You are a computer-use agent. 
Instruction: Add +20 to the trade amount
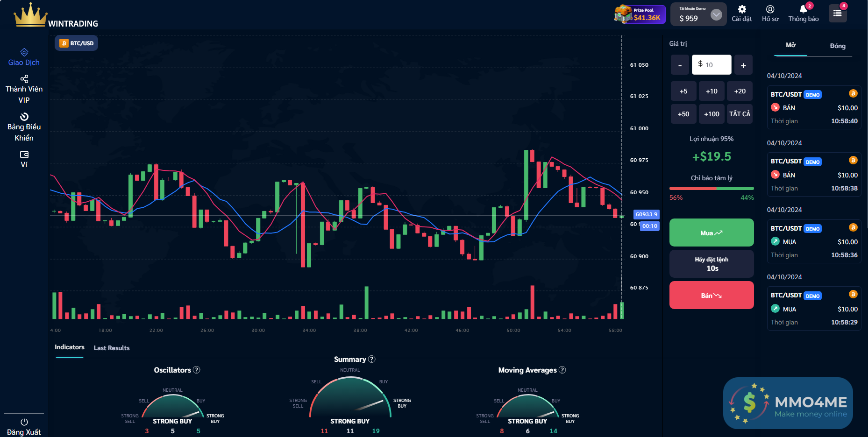(x=740, y=92)
